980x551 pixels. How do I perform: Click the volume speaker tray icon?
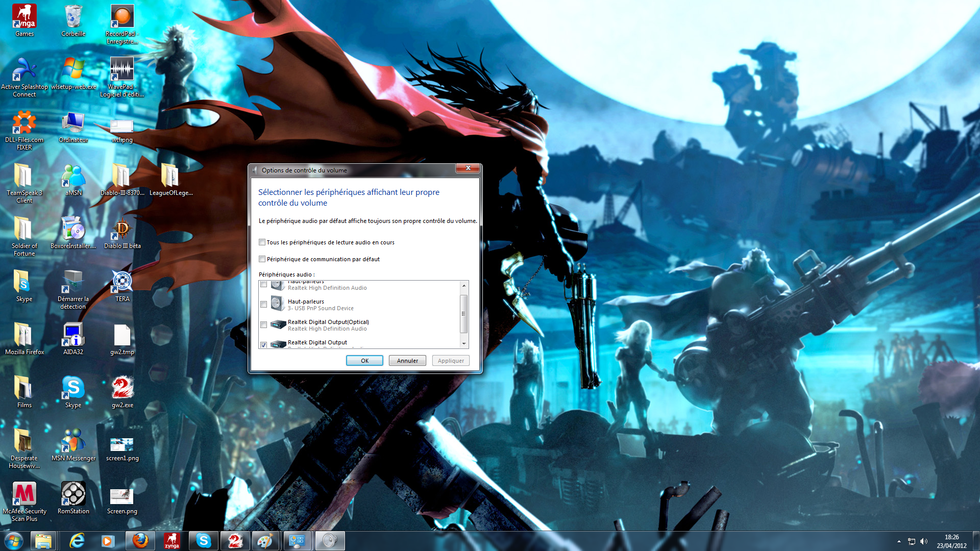[x=924, y=541]
